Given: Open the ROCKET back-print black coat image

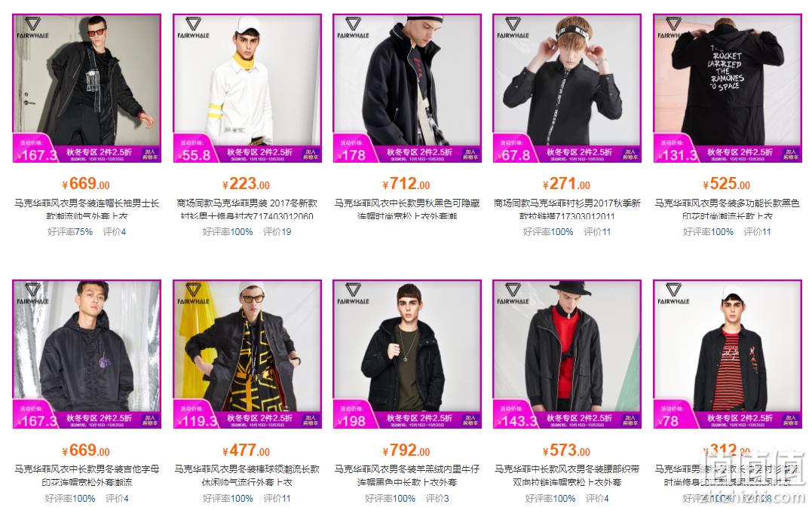Looking at the screenshot, I should tap(728, 88).
